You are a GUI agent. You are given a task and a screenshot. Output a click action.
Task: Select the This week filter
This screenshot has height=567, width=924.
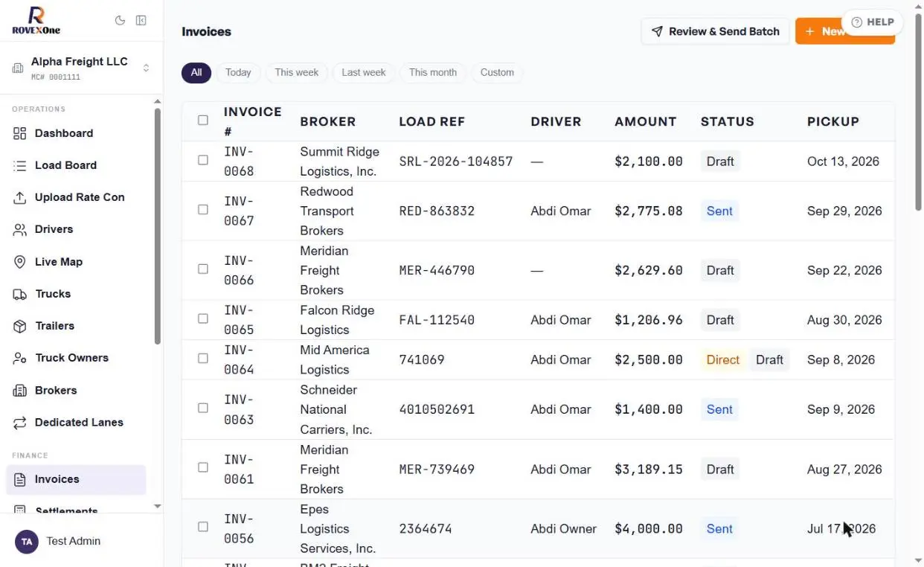point(296,72)
